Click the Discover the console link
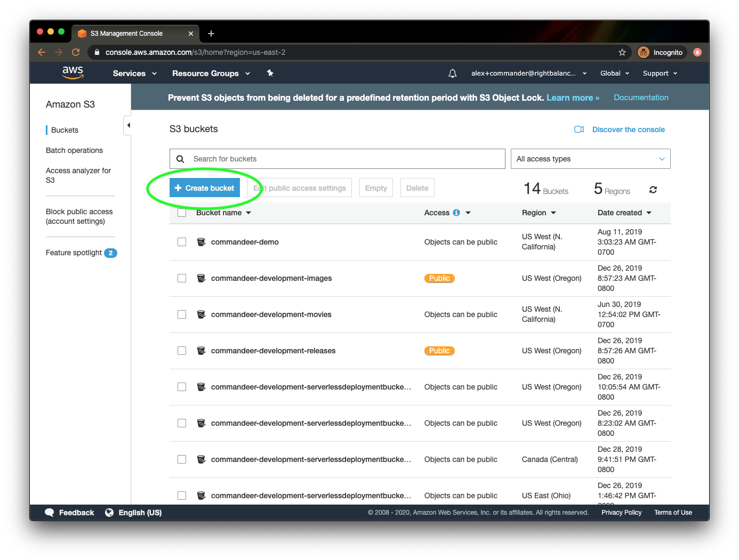 pyautogui.click(x=628, y=129)
